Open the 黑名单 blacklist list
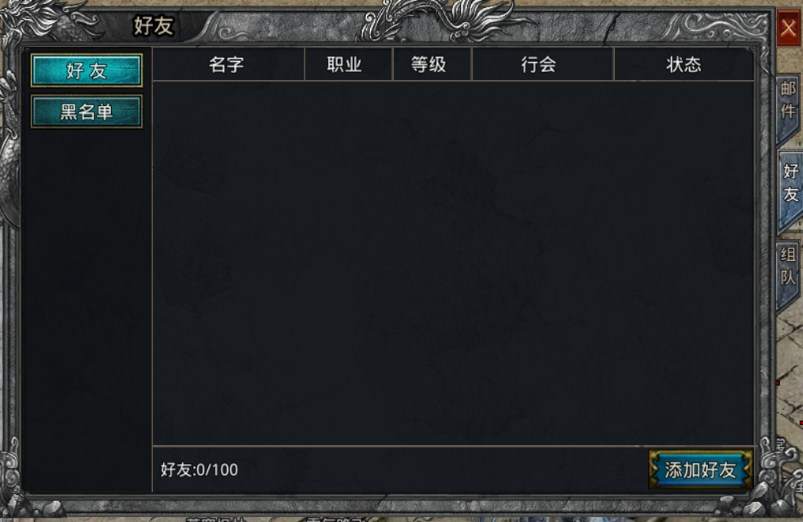Viewport: 803px width, 522px height. pyautogui.click(x=87, y=112)
